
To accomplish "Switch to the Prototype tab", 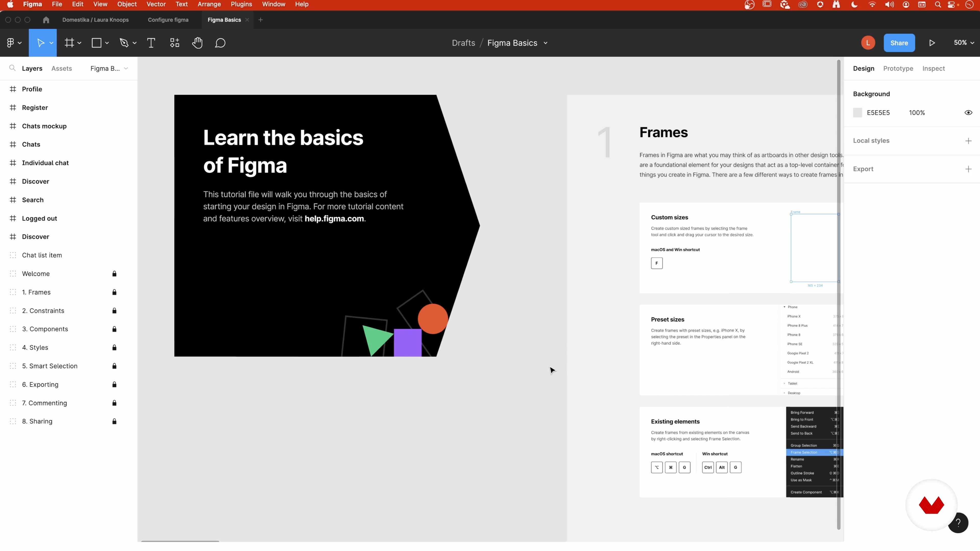I will pyautogui.click(x=898, y=68).
